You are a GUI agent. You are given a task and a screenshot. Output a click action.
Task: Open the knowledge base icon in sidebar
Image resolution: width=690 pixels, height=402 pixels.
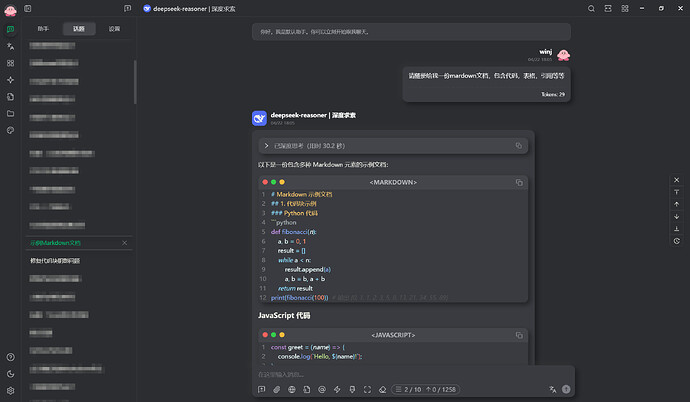11,97
